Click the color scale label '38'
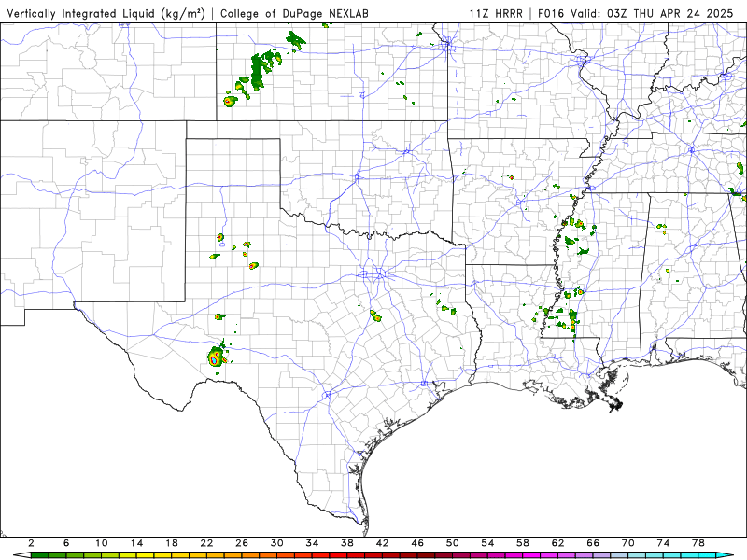This screenshot has height=560, width=747. point(347,543)
